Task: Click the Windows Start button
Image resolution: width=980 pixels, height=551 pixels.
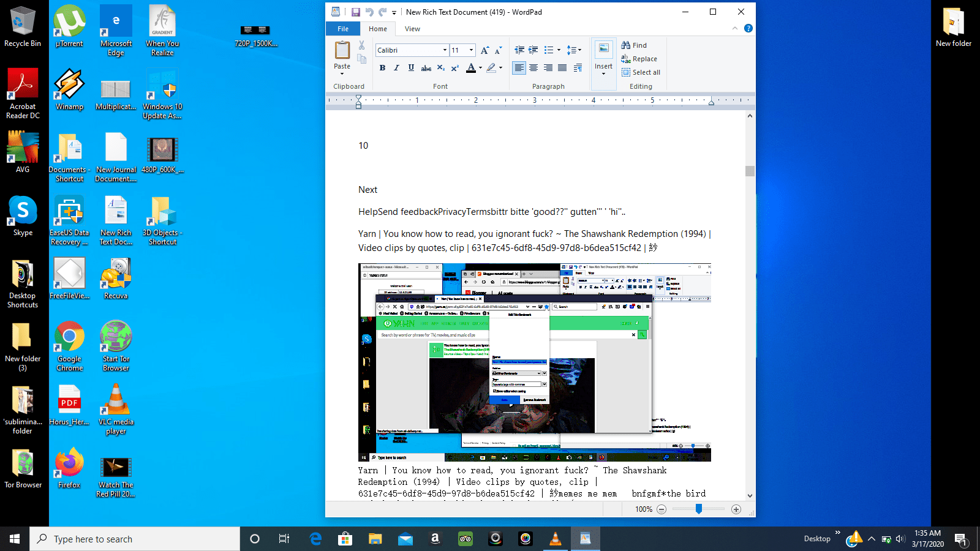Action: [15, 539]
